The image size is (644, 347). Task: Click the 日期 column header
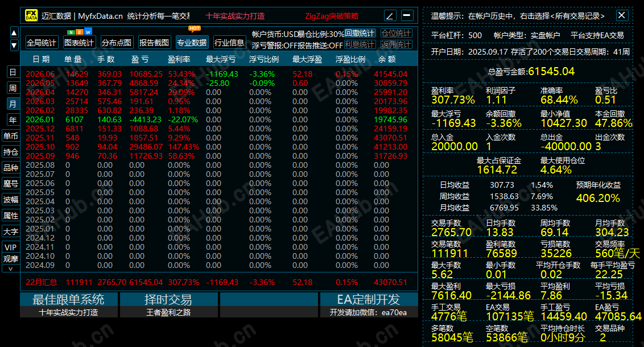click(x=41, y=59)
